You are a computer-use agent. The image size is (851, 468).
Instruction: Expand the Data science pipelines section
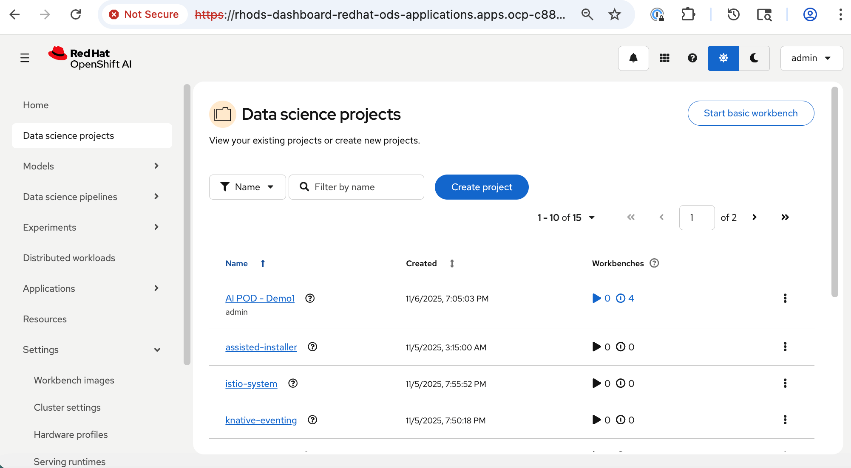92,197
